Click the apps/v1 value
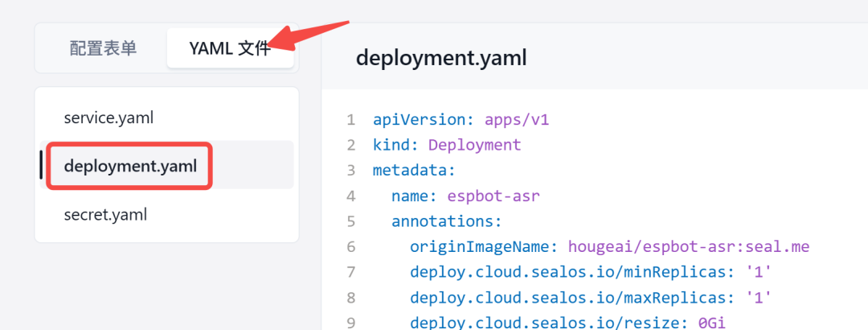 (516, 120)
